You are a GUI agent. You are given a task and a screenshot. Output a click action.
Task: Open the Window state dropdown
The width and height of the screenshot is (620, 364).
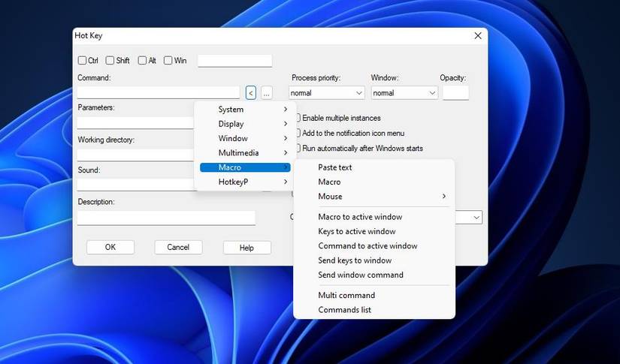[404, 93]
